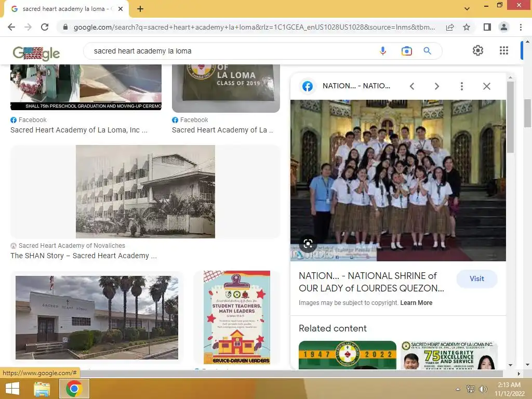Show hidden system tray icons
Image resolution: width=532 pixels, height=399 pixels.
click(x=458, y=389)
